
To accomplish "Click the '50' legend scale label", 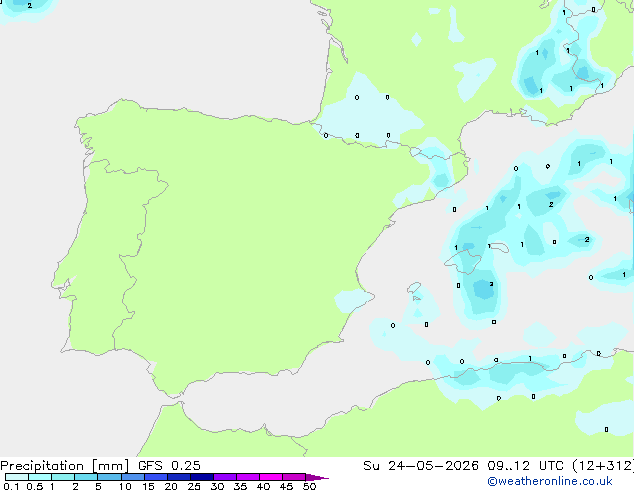I will click(x=309, y=486).
